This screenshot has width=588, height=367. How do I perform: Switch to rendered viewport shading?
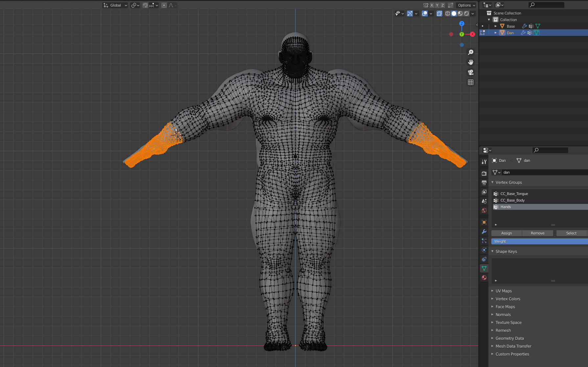coord(466,13)
